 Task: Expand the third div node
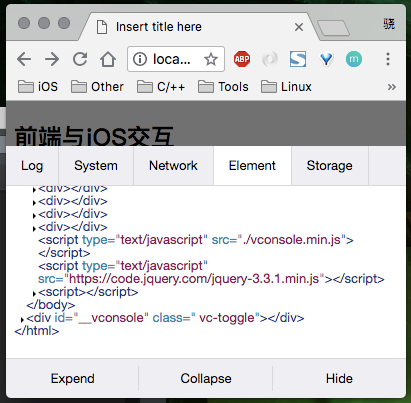click(x=34, y=216)
